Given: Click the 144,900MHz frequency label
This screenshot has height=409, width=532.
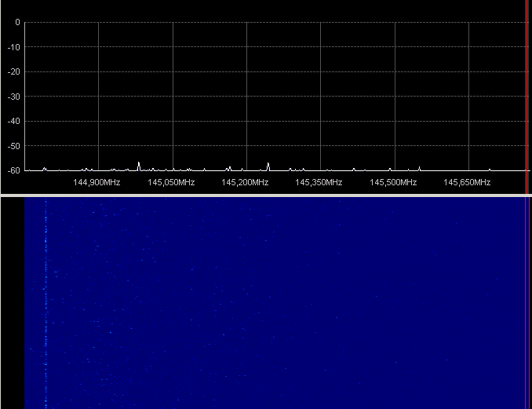Looking at the screenshot, I should click(x=97, y=182).
